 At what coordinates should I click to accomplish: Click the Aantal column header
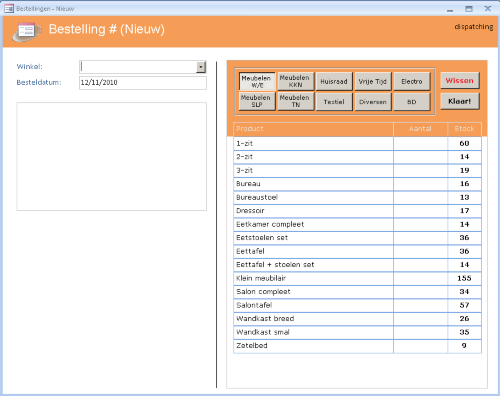(x=420, y=129)
